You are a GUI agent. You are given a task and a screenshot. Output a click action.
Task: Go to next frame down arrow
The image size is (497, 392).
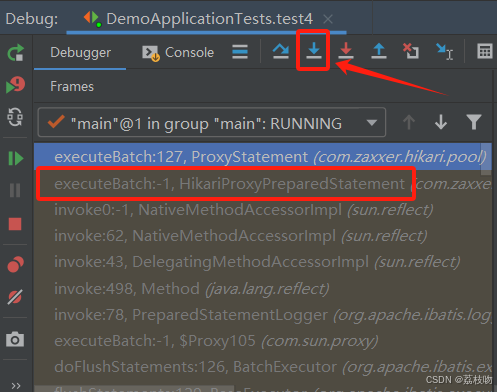(x=441, y=122)
